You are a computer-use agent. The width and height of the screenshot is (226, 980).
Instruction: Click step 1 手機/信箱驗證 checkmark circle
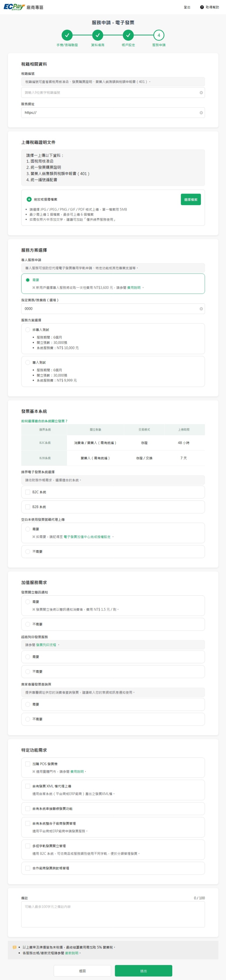pos(67,35)
